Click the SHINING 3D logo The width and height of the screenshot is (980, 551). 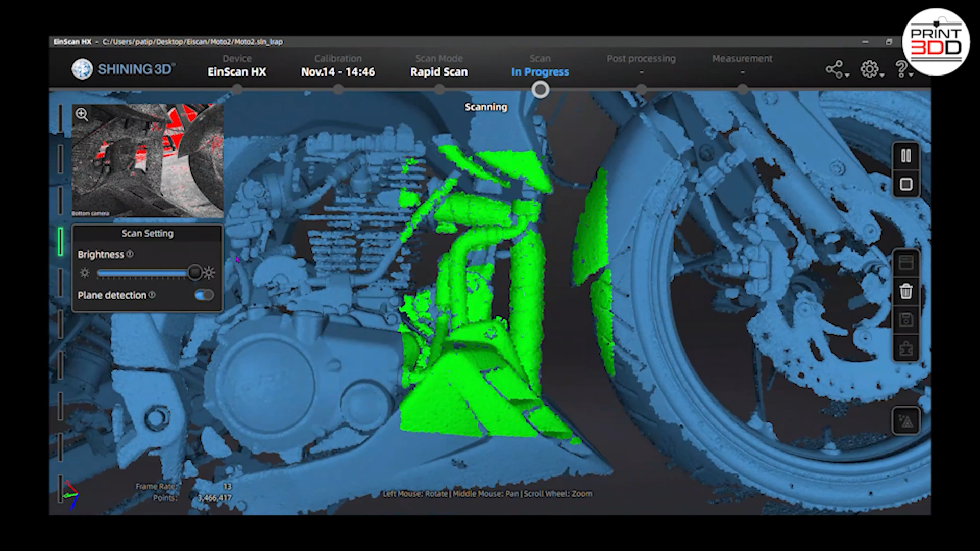pos(123,69)
